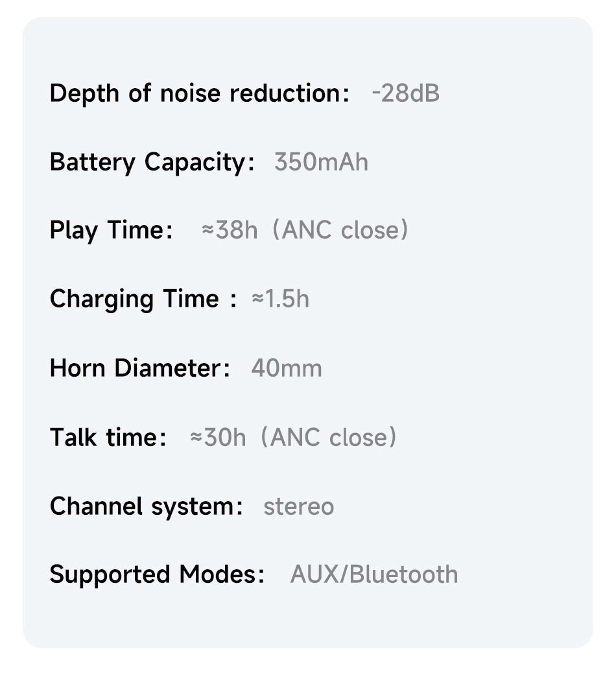Click the Play Time label
The image size is (616, 673).
click(x=111, y=230)
